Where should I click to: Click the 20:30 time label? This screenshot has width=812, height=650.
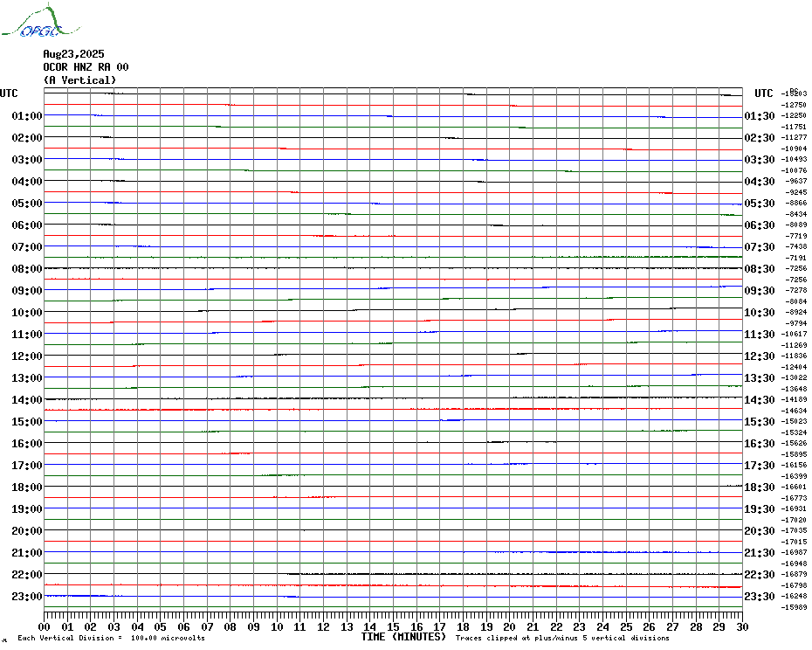(760, 531)
